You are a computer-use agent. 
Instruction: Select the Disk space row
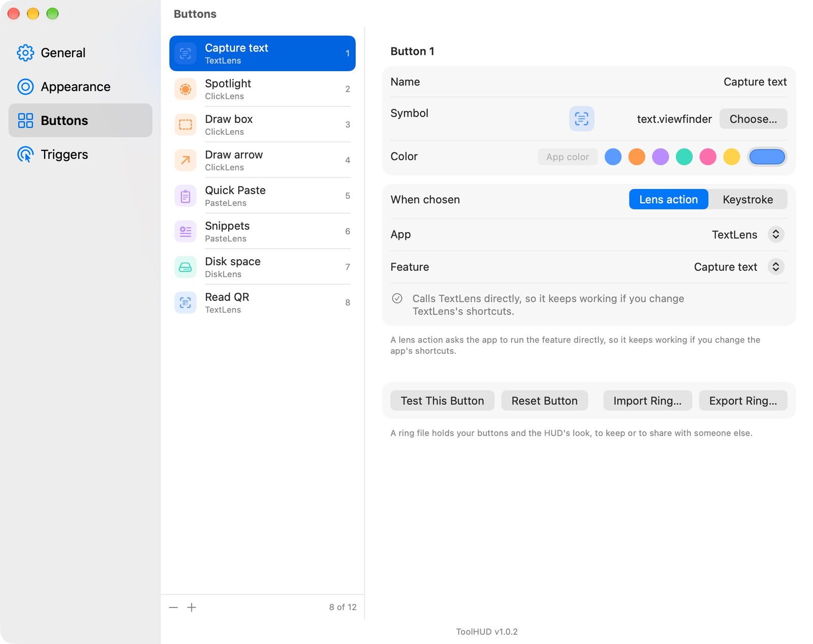click(x=262, y=267)
